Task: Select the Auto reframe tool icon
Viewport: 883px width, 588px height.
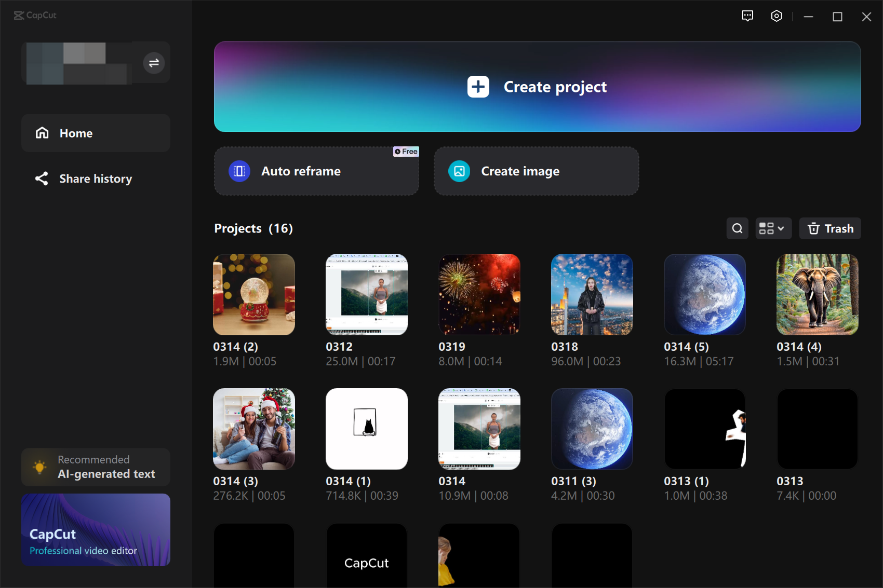Action: [239, 171]
